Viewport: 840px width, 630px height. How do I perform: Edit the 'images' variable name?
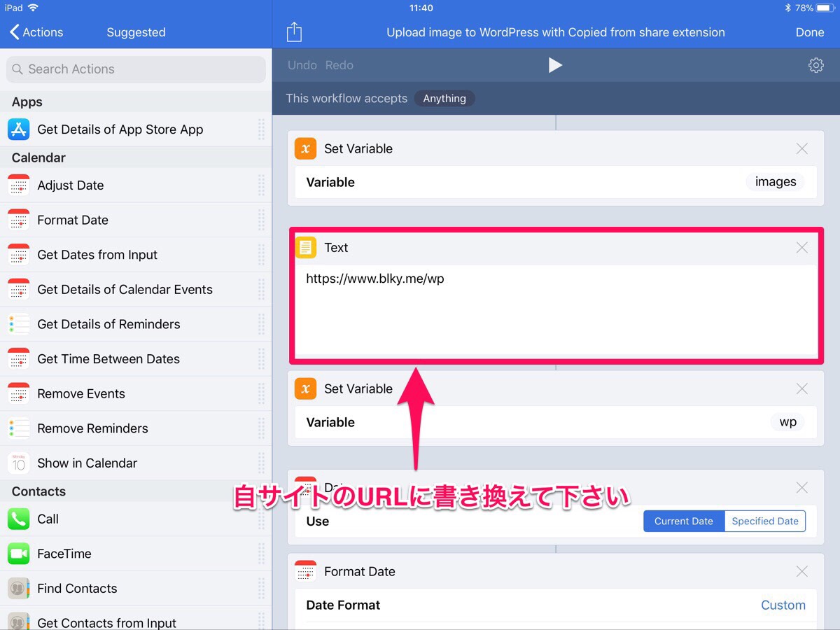coord(776,182)
